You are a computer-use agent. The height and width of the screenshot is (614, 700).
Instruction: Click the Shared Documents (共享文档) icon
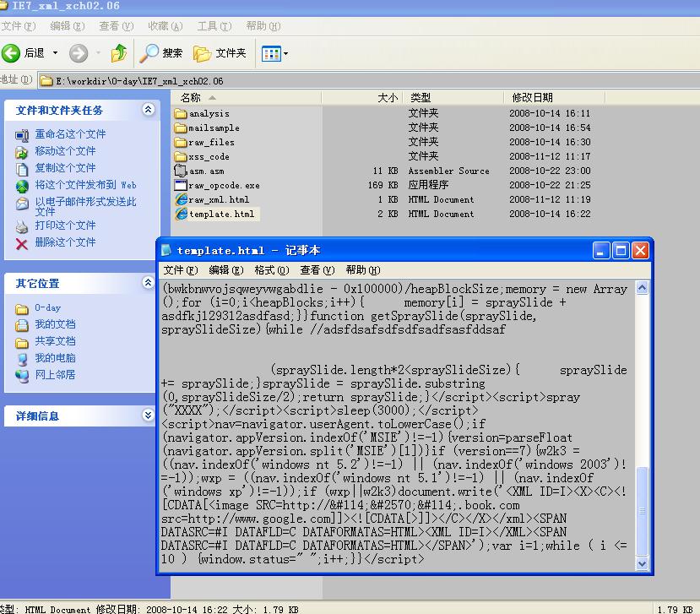[x=22, y=342]
